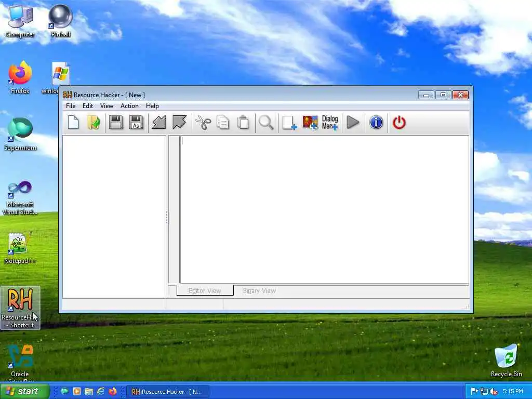Select the Computer desktop icon
The width and height of the screenshot is (532, 399).
(x=20, y=21)
